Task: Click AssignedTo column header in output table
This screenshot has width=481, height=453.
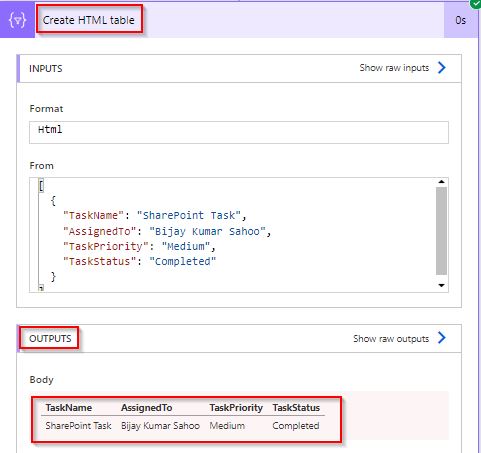Action: click(147, 408)
